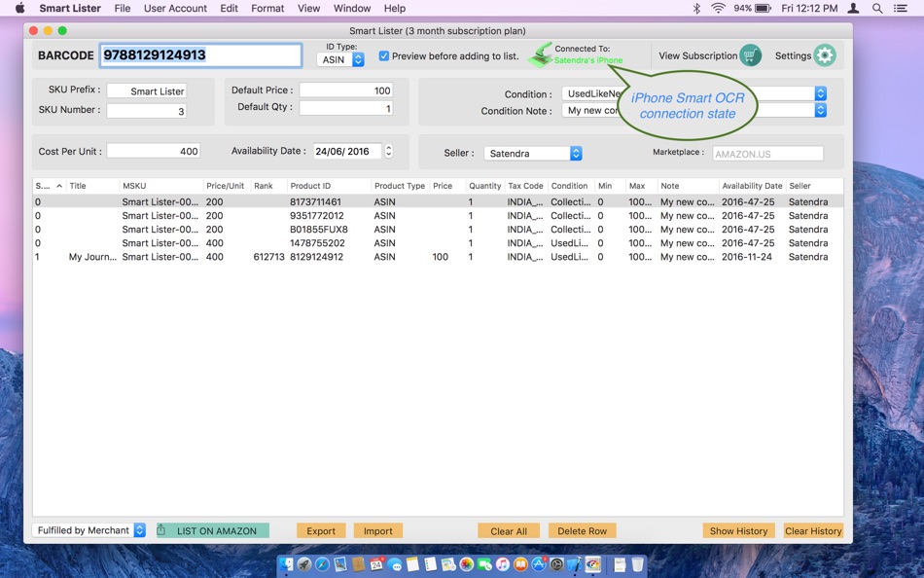Screen dimensions: 924x578
Task: Open Notification Center
Action: pos(901,8)
